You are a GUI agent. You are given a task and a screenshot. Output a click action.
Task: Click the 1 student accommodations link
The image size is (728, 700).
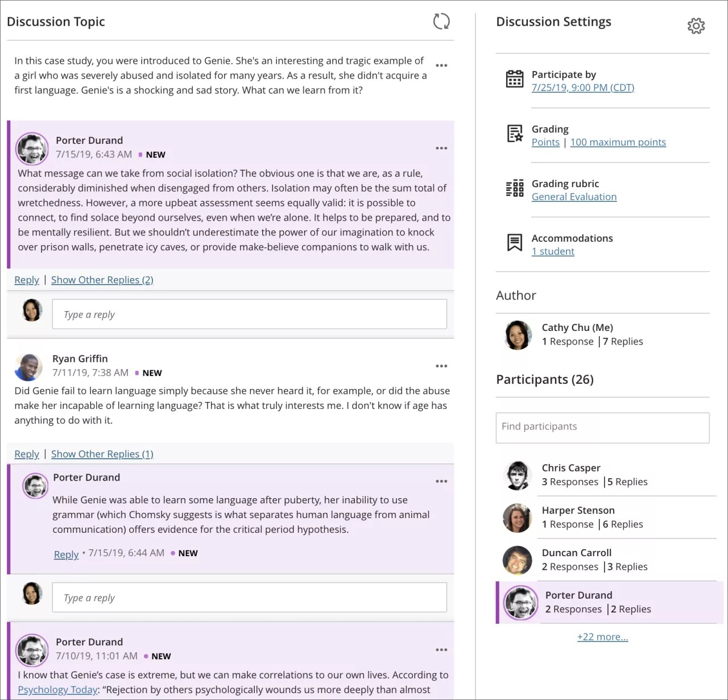pyautogui.click(x=552, y=251)
